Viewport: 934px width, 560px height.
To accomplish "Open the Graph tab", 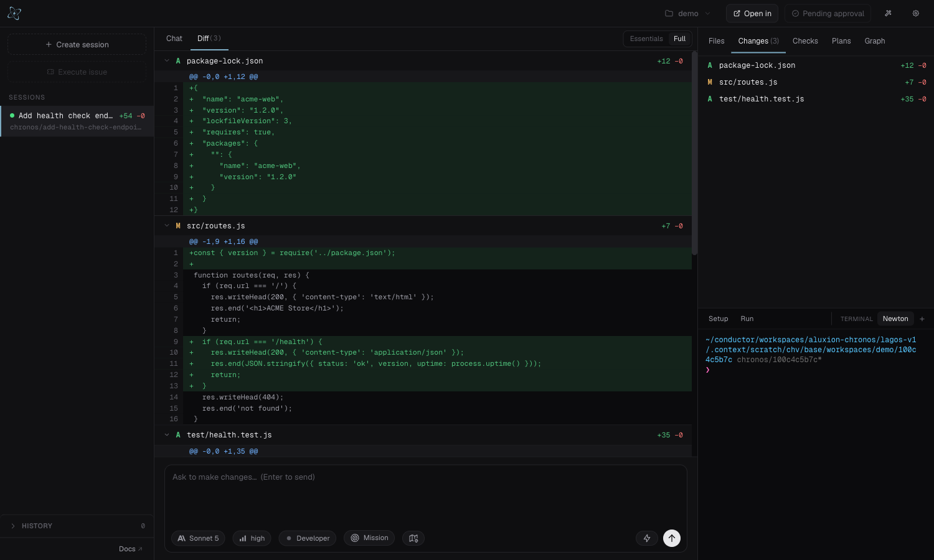I will pyautogui.click(x=875, y=41).
